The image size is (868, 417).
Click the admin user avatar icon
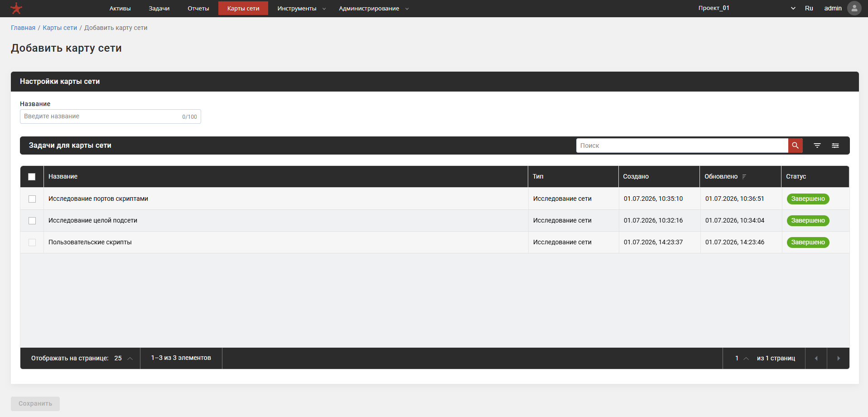click(x=854, y=8)
